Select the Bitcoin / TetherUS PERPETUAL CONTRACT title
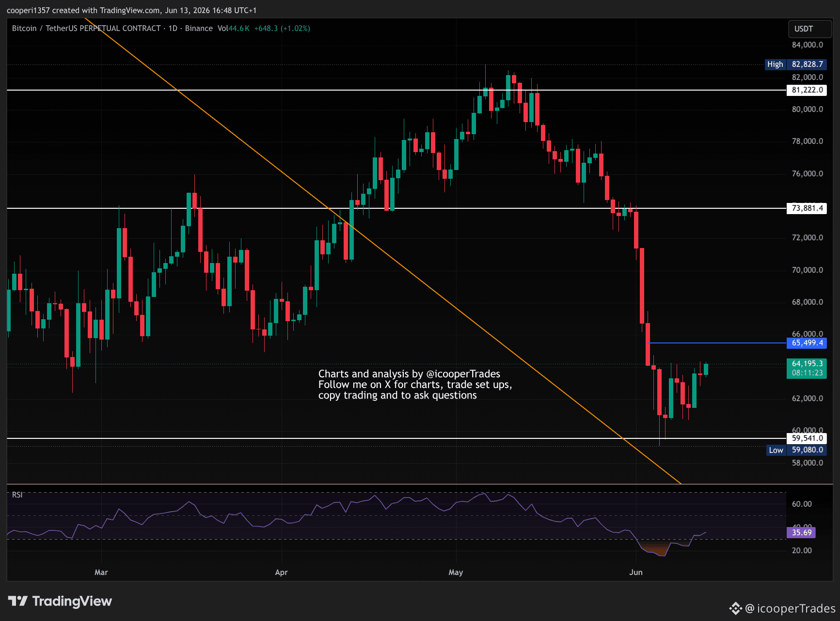The height and width of the screenshot is (621, 840). click(x=86, y=29)
